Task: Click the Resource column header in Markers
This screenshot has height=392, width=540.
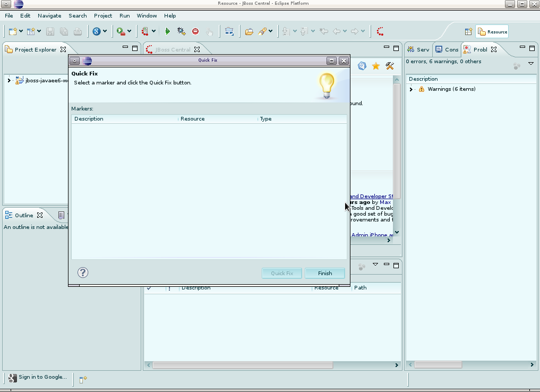Action: 192,119
